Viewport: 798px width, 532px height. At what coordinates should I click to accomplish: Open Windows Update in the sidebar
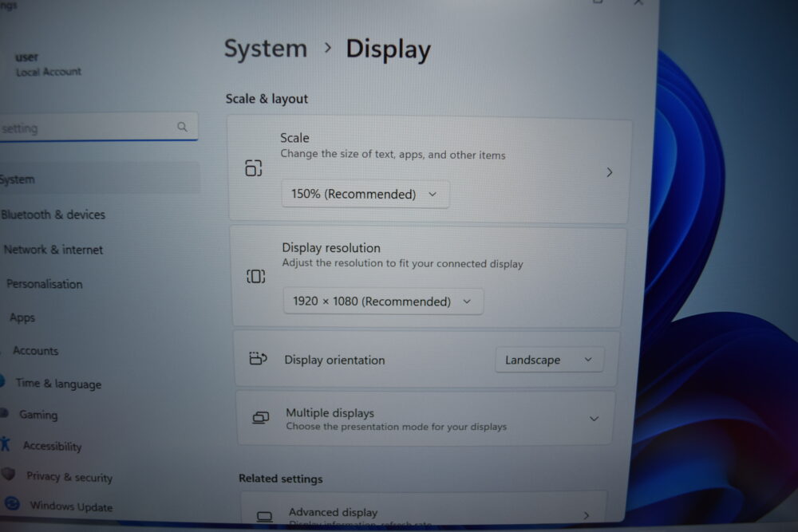click(x=71, y=506)
